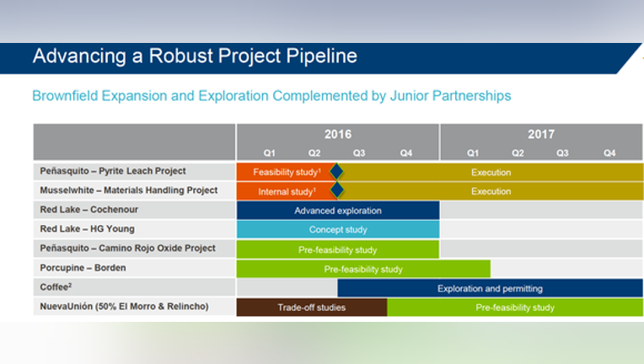
Task: Click the Red Lake – HG Young label
Action: [87, 229]
